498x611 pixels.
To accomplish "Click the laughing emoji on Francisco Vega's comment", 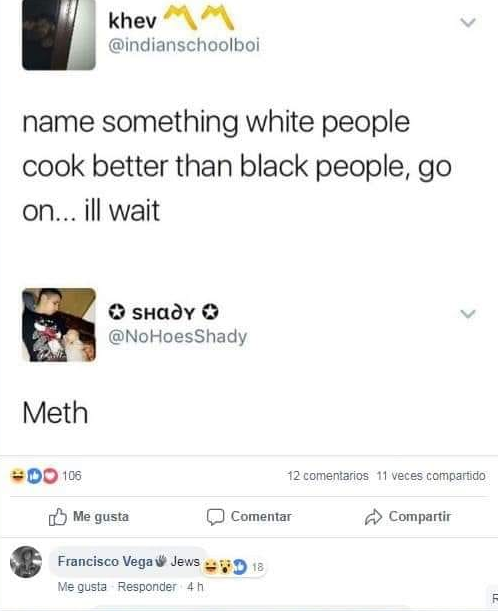I will (211, 566).
